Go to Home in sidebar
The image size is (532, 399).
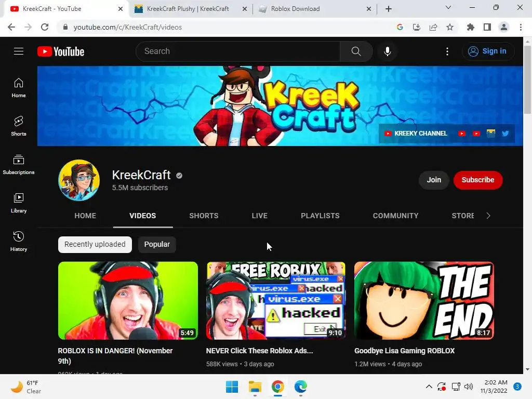19,88
